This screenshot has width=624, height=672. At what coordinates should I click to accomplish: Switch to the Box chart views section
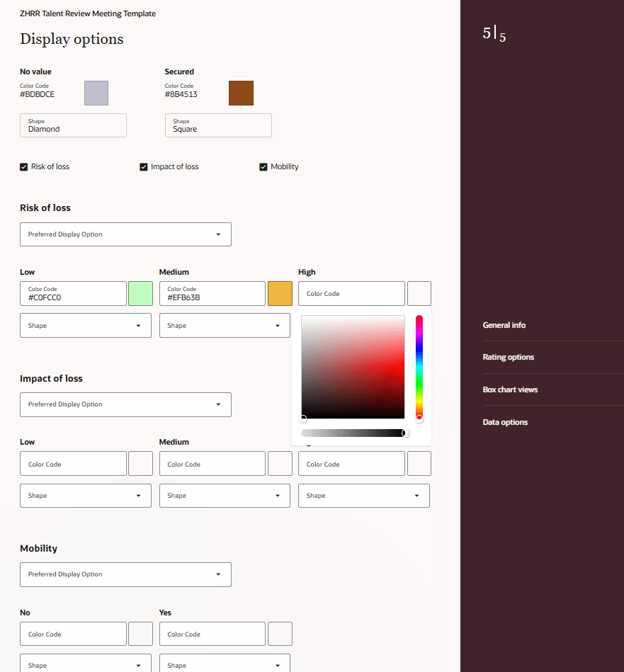tap(509, 389)
